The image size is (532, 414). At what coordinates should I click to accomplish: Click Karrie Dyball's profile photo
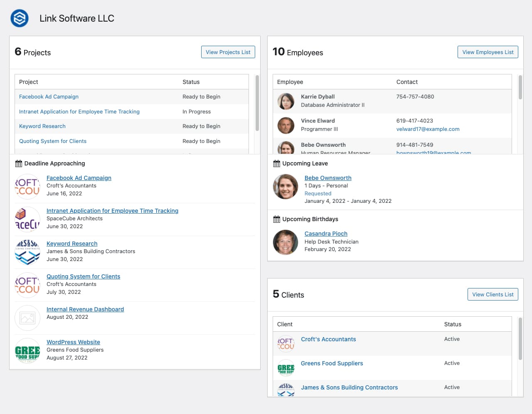point(286,101)
